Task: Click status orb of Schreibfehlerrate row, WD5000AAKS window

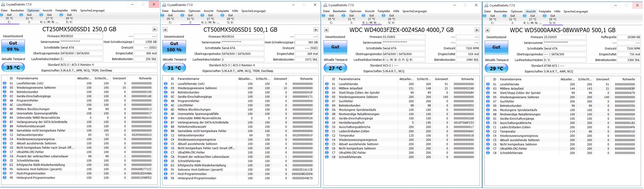Action: click(488, 153)
